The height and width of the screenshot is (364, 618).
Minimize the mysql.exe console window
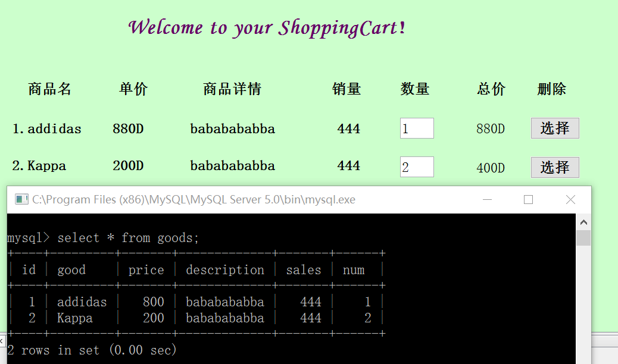pos(487,200)
